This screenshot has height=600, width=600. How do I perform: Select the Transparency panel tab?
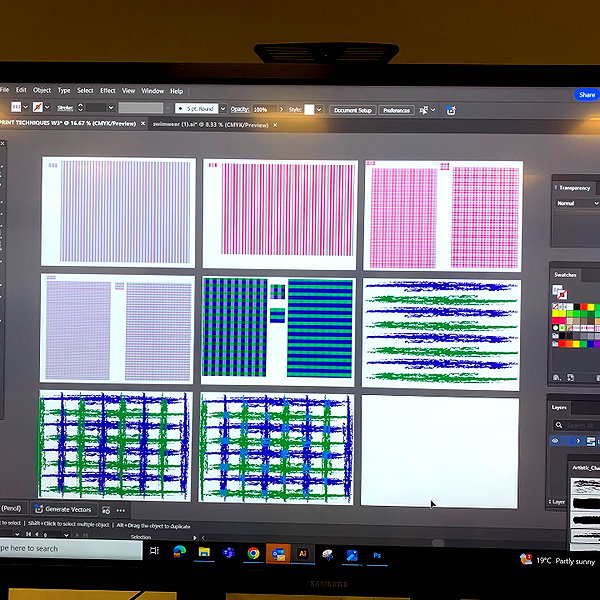coord(574,188)
